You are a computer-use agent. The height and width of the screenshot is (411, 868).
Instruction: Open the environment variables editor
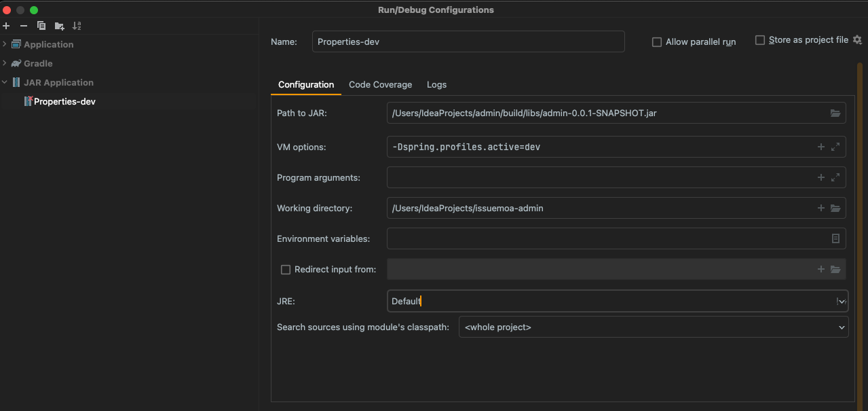[836, 238]
